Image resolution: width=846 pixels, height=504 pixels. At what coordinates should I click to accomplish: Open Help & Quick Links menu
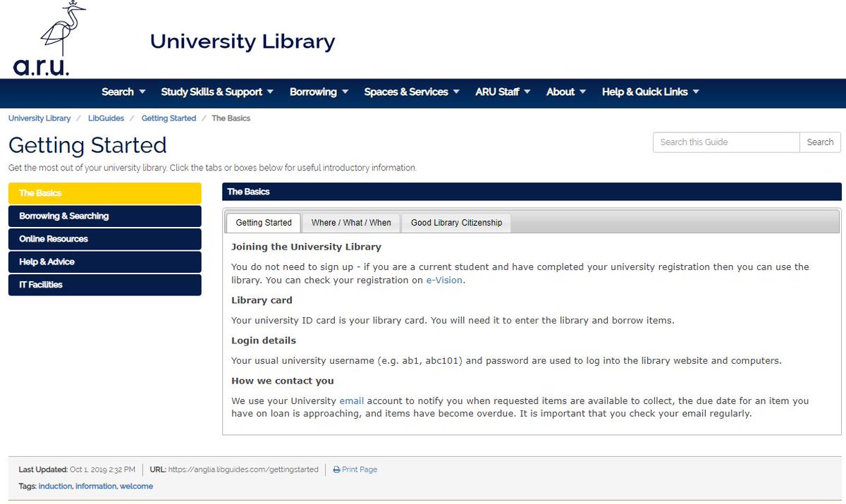651,92
